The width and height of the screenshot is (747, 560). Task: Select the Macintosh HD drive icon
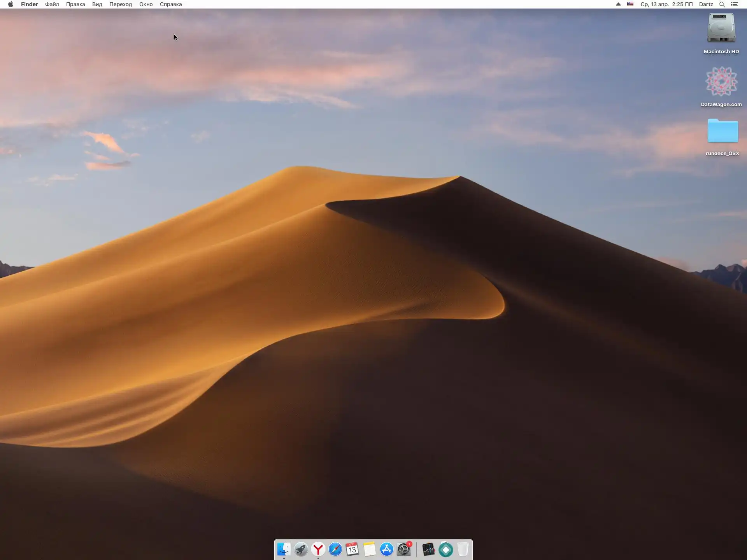pyautogui.click(x=721, y=28)
